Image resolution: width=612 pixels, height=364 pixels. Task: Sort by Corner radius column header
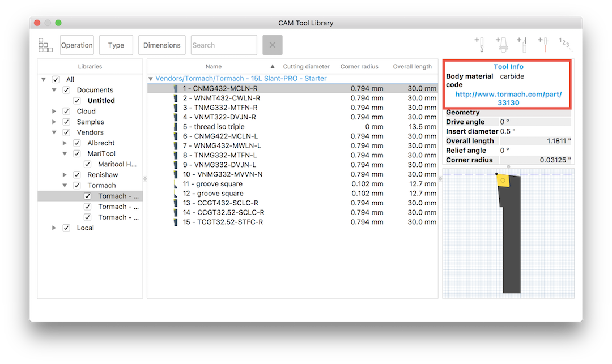click(359, 67)
